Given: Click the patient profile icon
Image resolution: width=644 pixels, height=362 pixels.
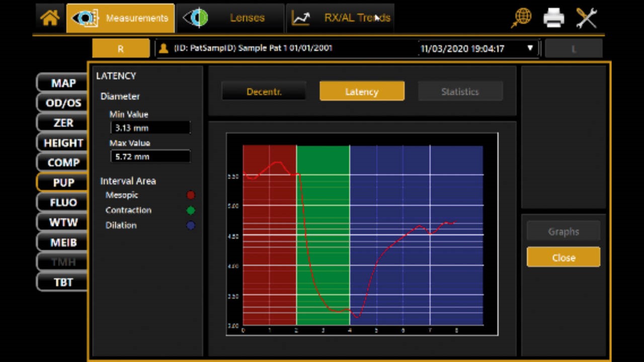Looking at the screenshot, I should pos(163,48).
